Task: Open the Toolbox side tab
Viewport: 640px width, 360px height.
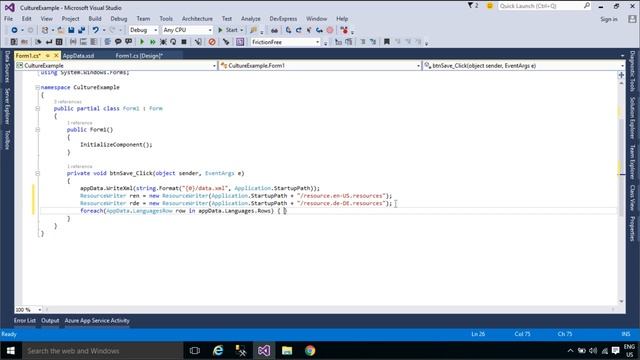Action: pyautogui.click(x=7, y=140)
